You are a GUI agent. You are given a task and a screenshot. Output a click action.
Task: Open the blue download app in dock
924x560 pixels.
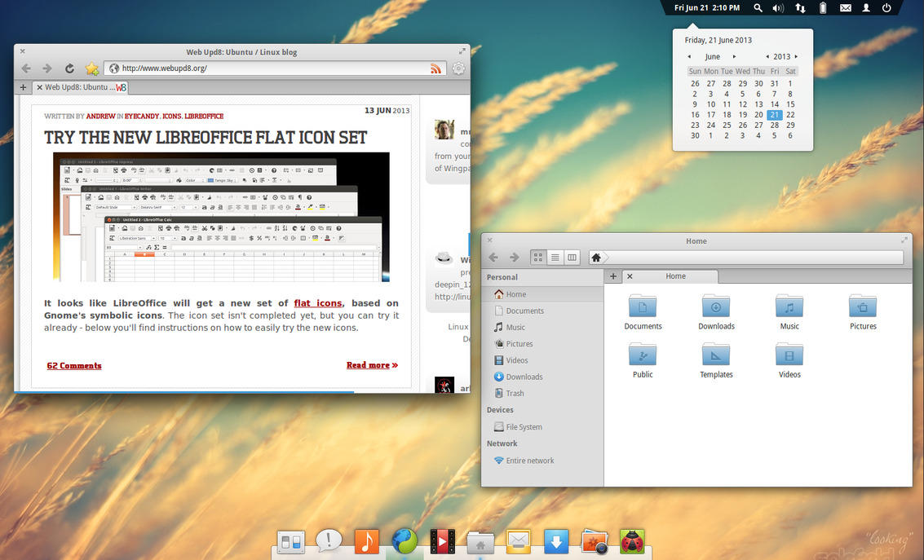click(555, 541)
